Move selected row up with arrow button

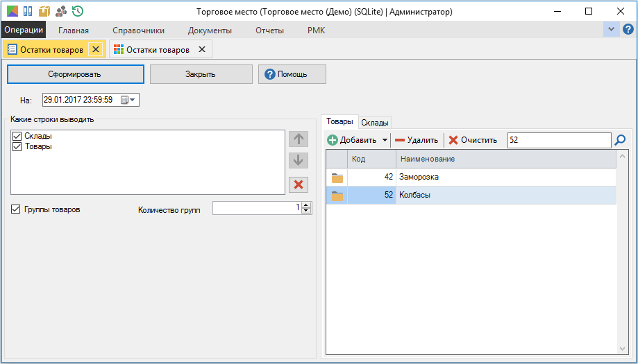[299, 139]
